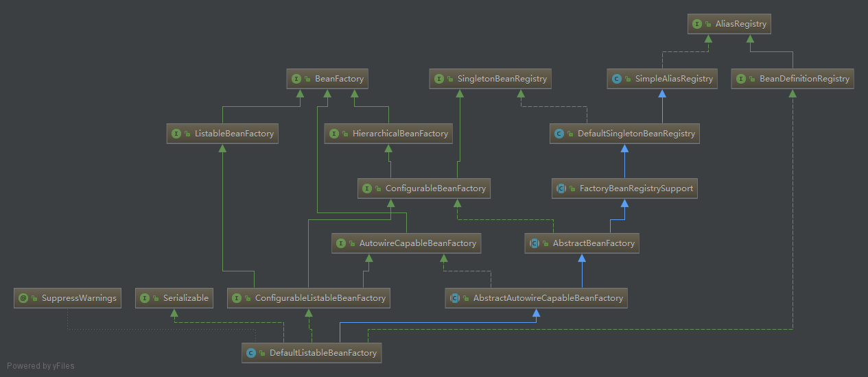Click the interface icon on BeanFactory

click(x=296, y=79)
